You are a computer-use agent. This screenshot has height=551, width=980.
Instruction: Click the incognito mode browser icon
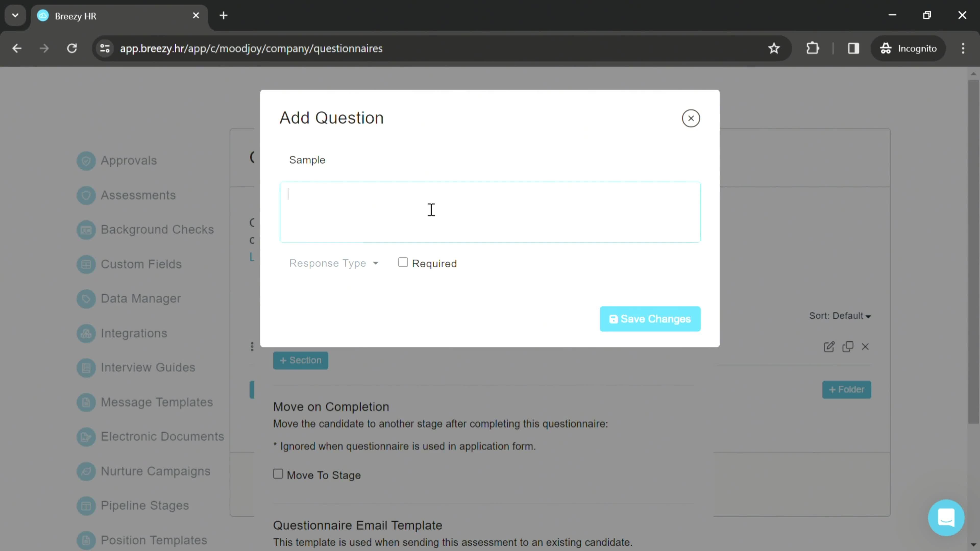pos(886,48)
